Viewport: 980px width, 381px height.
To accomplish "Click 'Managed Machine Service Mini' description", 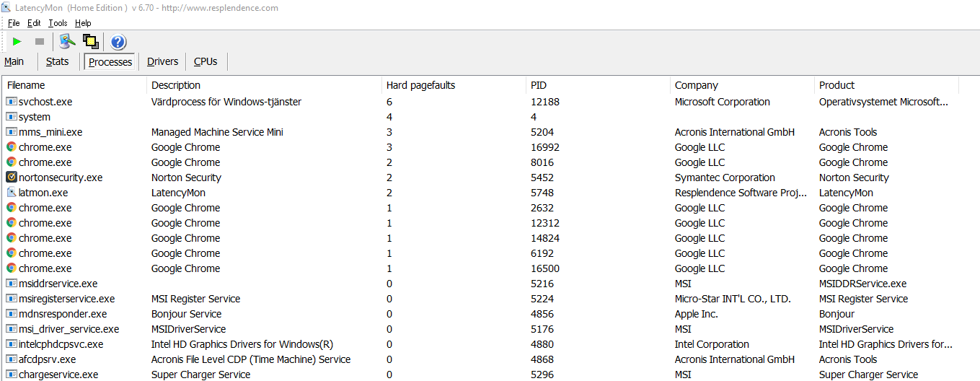I will click(x=217, y=132).
